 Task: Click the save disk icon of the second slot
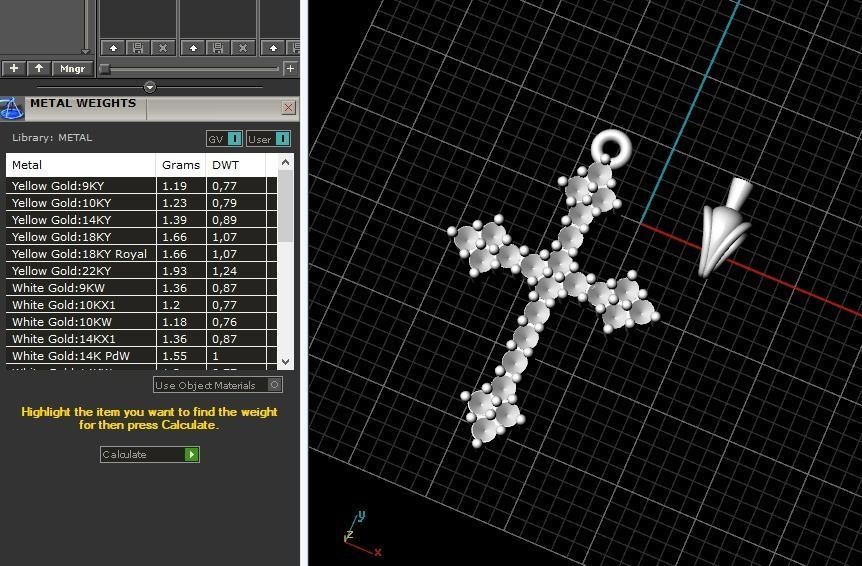[218, 48]
